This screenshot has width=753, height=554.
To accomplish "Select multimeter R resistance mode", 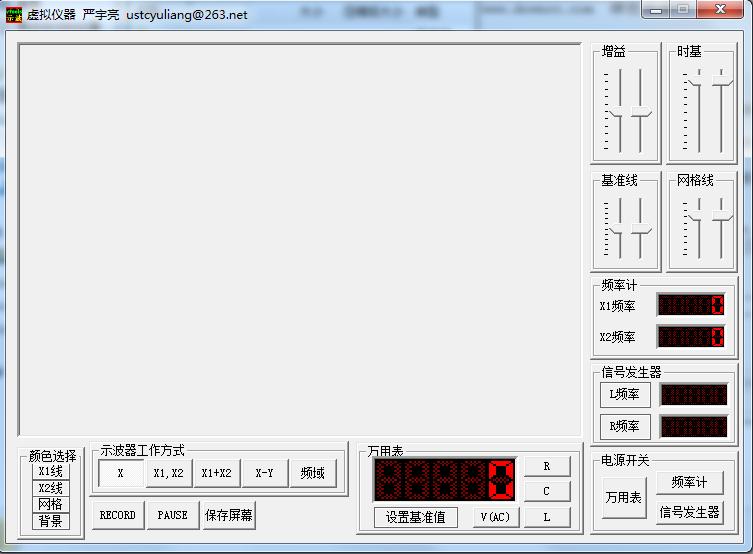I will [x=547, y=466].
